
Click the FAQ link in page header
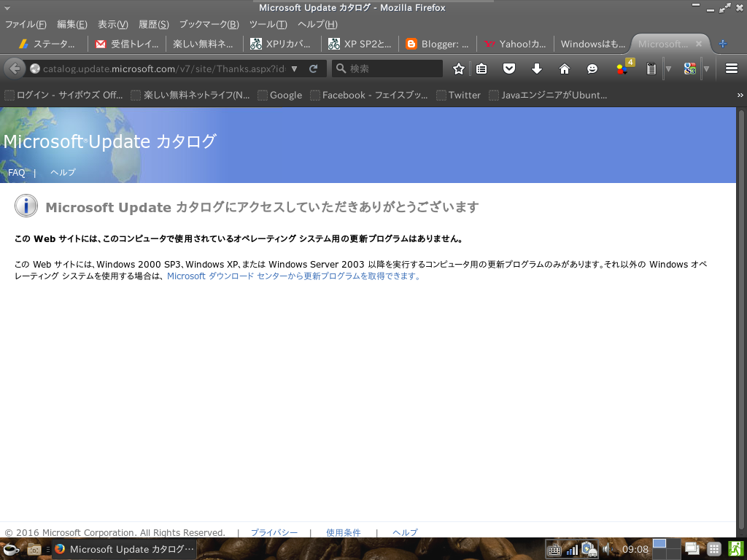click(x=17, y=172)
